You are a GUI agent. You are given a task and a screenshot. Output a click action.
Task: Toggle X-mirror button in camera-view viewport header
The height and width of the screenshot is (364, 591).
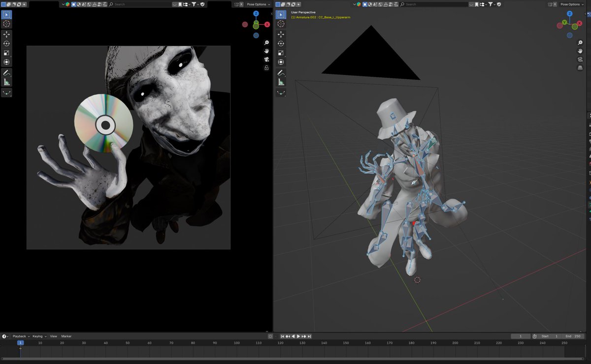241,4
